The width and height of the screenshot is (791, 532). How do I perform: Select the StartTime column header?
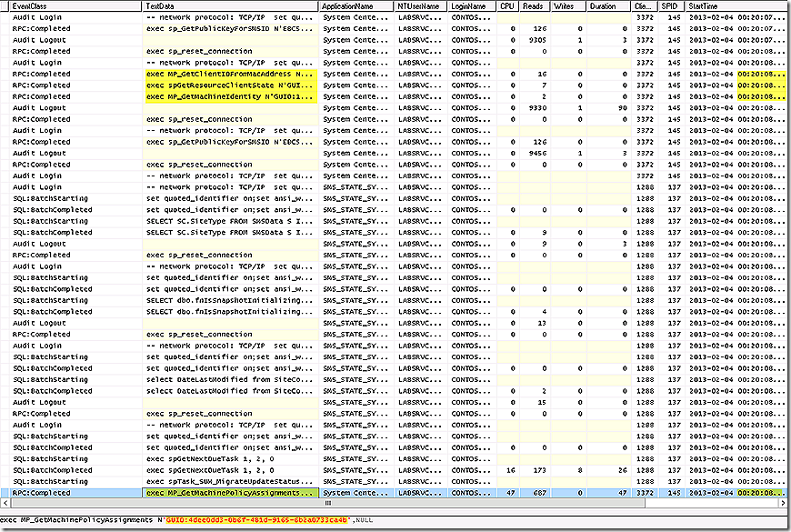click(737, 6)
